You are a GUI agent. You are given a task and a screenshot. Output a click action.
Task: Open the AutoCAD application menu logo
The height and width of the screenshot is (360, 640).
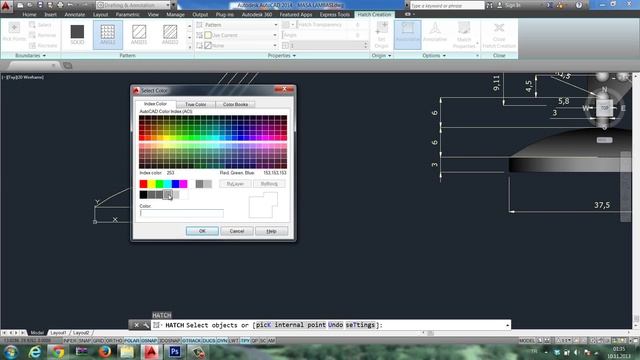pos(6,6)
